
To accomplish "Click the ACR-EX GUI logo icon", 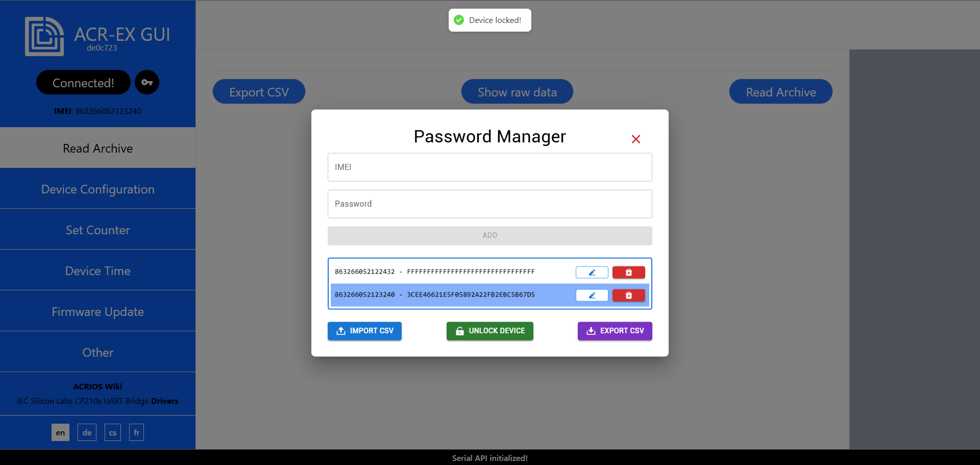I will click(44, 36).
